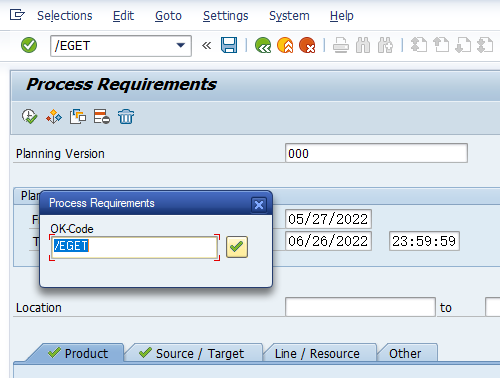Click the Print icon
The height and width of the screenshot is (378, 500).
(341, 45)
